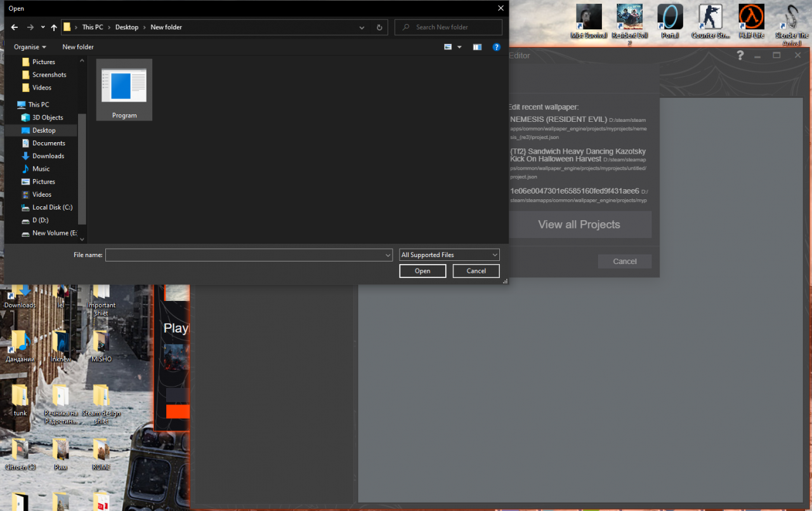This screenshot has width=812, height=511.
Task: Open the Organise menu
Action: point(30,47)
